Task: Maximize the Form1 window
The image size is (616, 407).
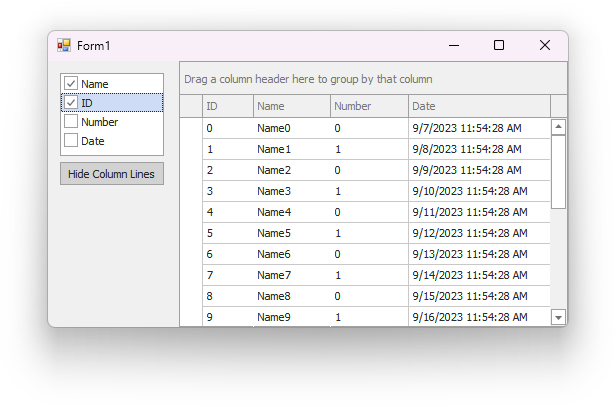Action: 499,46
